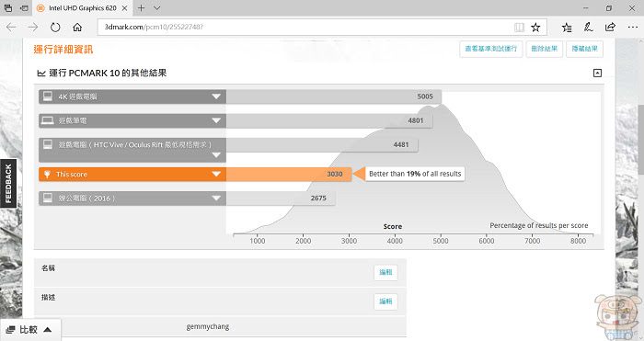
Task: Refresh the page with the reload icon
Action: 55,28
